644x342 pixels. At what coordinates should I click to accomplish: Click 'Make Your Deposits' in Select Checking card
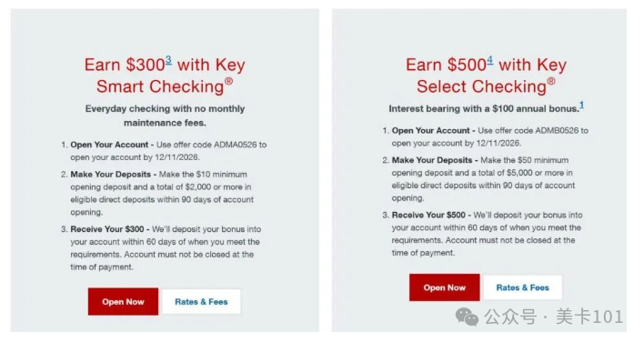pos(432,160)
